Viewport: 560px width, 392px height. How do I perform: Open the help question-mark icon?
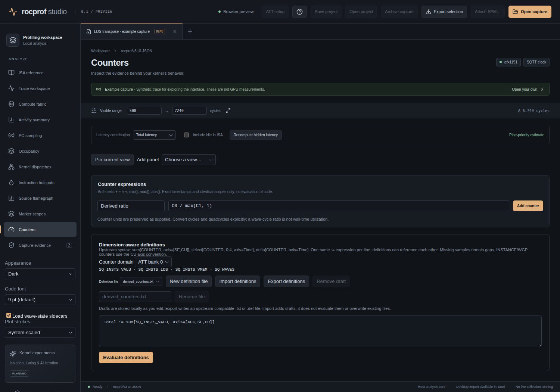(299, 12)
